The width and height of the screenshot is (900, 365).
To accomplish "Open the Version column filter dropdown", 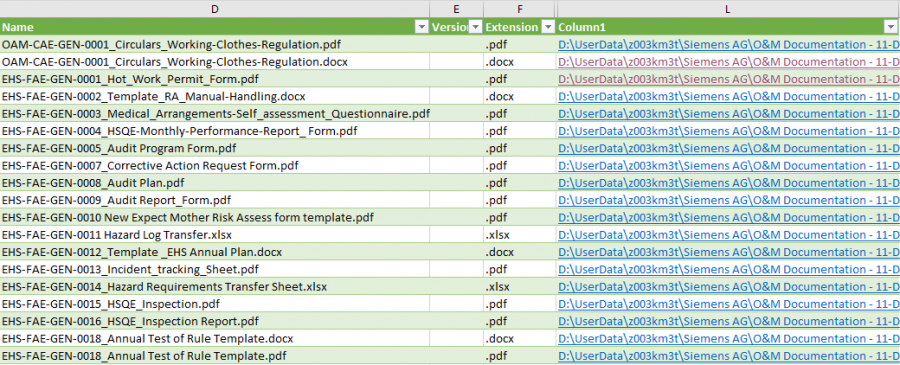I will pos(476,27).
